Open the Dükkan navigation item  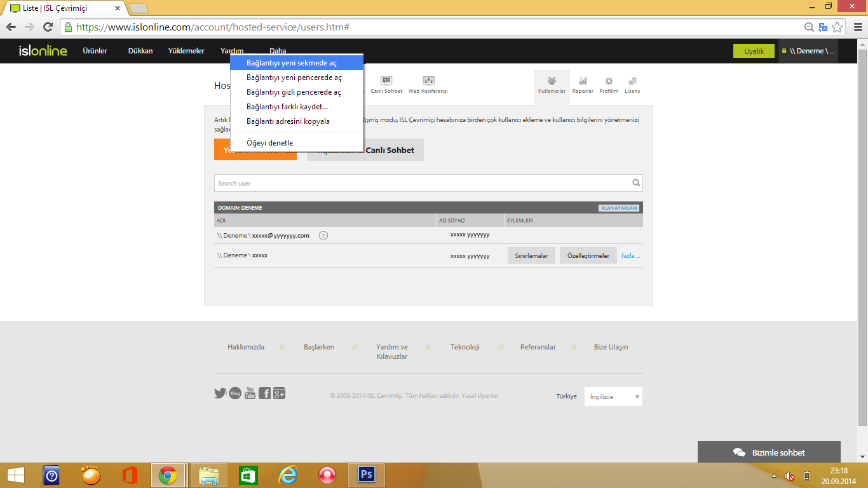click(140, 51)
